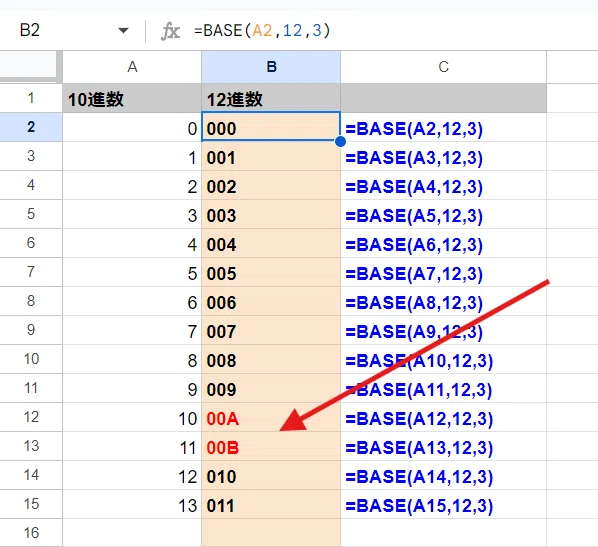Image resolution: width=598 pixels, height=547 pixels.
Task: Select column A header
Action: coord(132,67)
